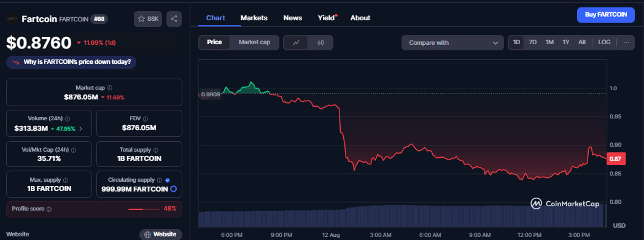
Task: Select the 1D time range
Action: tap(516, 42)
